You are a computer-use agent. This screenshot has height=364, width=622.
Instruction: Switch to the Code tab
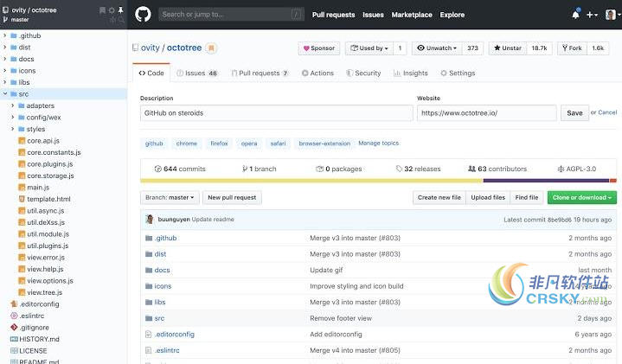tap(151, 73)
